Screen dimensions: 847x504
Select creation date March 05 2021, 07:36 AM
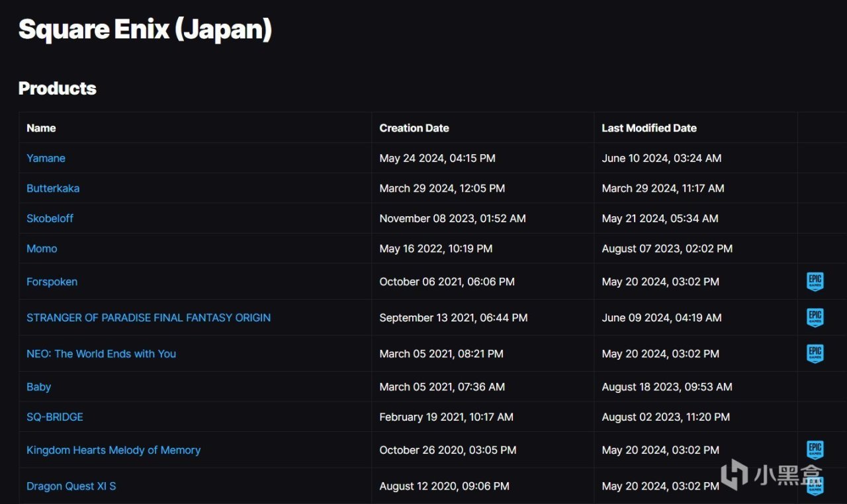(442, 387)
